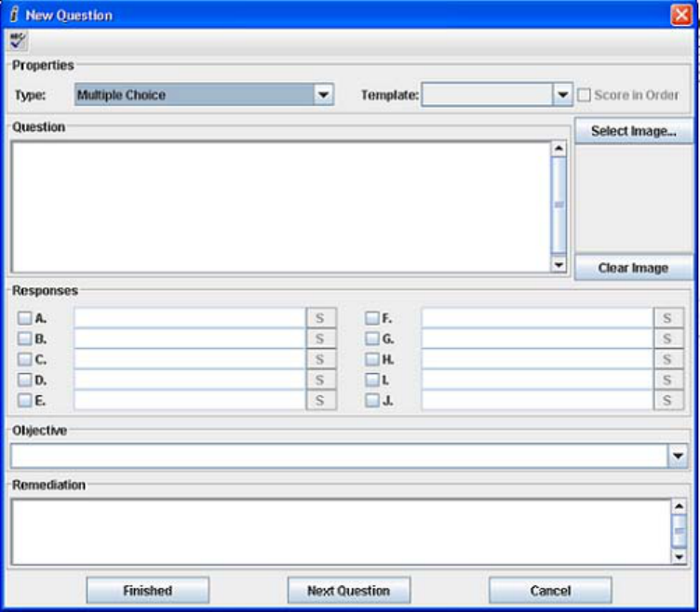Screen dimensions: 700x612
Task: Click the response A text field
Action: point(190,318)
